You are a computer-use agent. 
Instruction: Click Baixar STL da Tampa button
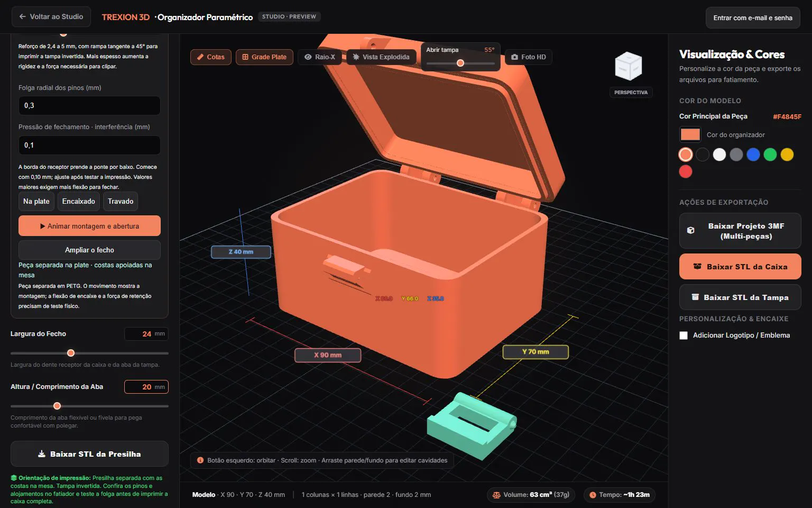[740, 297]
